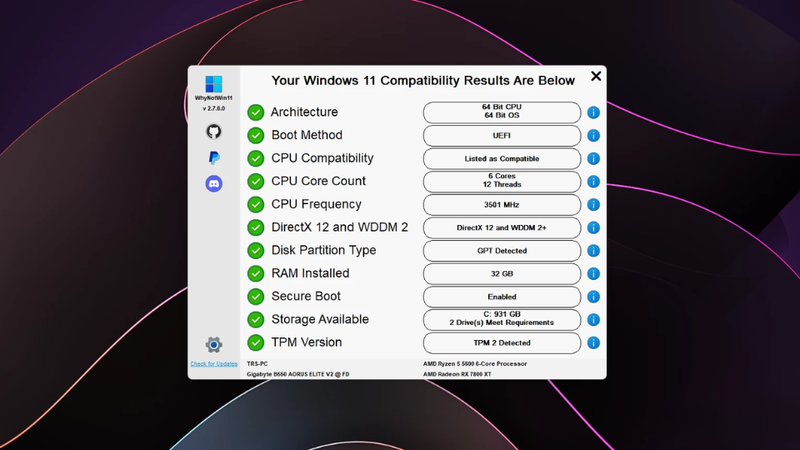Open info icon for Architecture
Viewport: 800px width, 450px height.
pyautogui.click(x=593, y=112)
